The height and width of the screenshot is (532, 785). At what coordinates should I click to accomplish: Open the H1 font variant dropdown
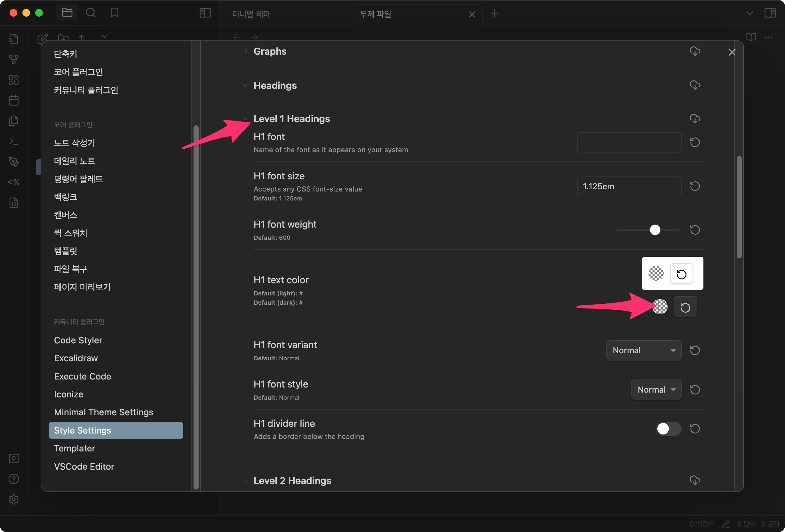[644, 350]
